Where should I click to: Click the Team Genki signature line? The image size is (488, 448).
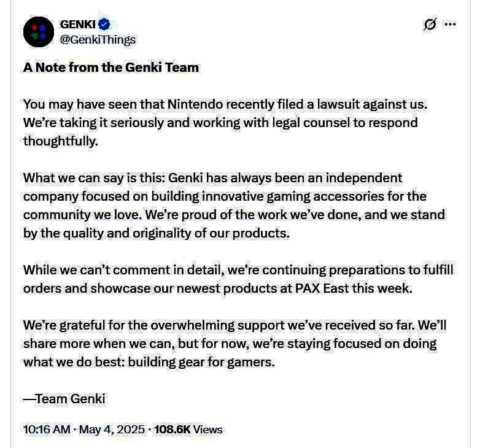64,399
